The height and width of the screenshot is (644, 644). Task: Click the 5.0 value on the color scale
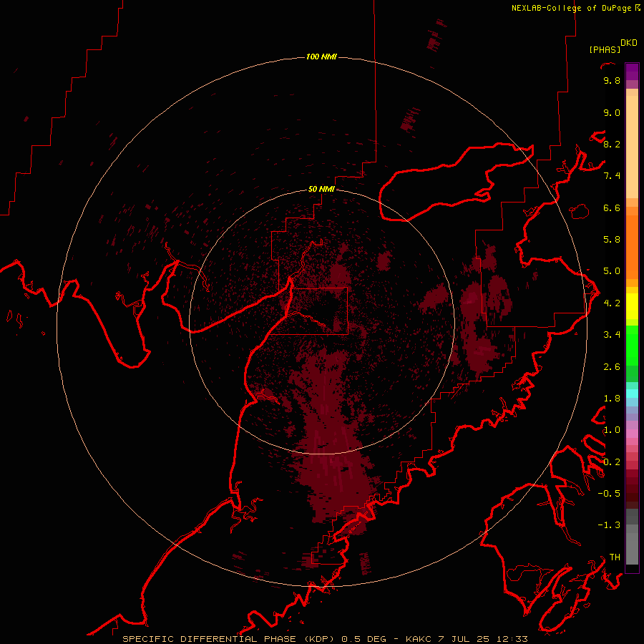click(612, 271)
